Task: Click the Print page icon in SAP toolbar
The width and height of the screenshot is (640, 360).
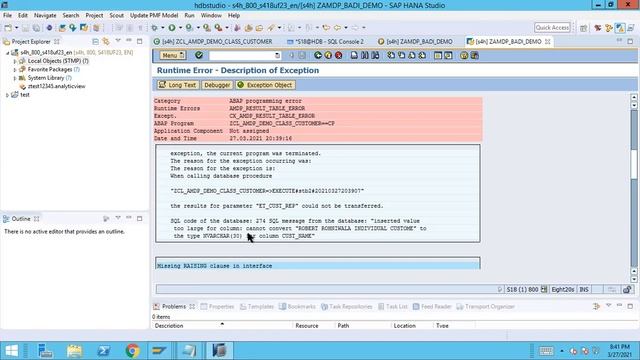Action: (x=354, y=55)
